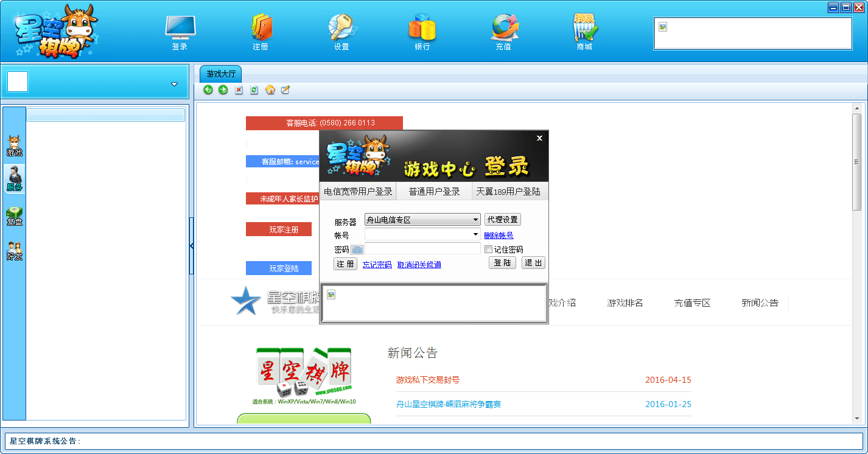
Task: Click the web page vertical scrollbar thumb
Action: [x=857, y=162]
